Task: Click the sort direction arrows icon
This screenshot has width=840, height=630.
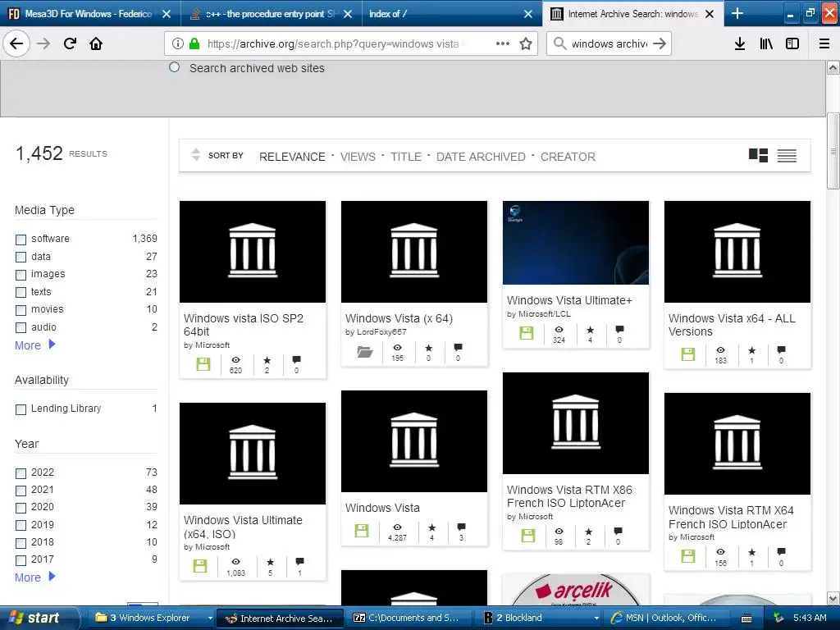Action: coord(196,154)
